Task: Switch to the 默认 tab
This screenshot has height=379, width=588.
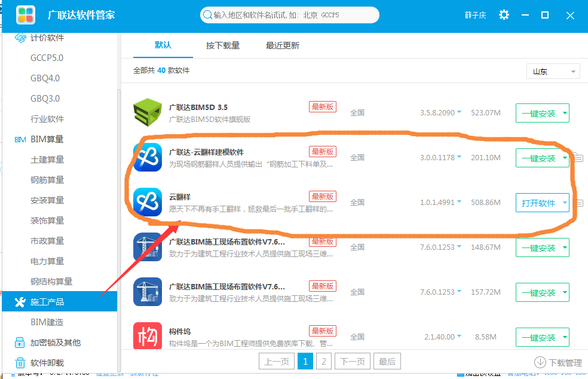Action: click(163, 45)
